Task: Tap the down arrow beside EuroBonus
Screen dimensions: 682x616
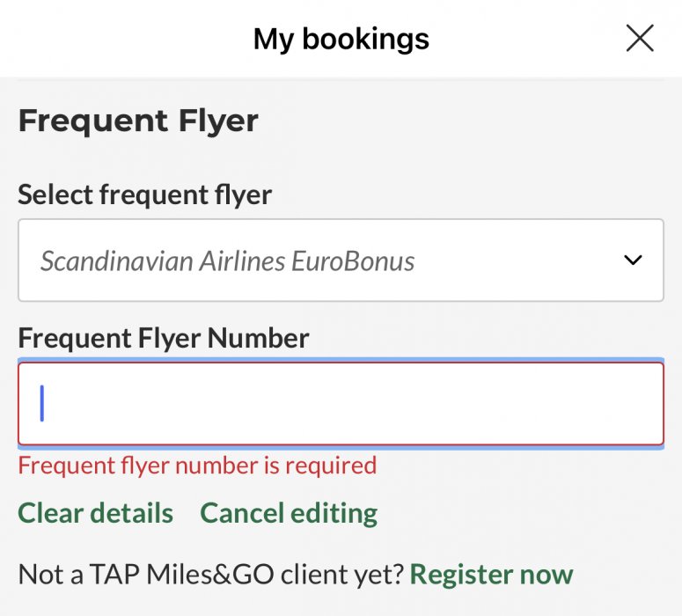Action: click(633, 260)
